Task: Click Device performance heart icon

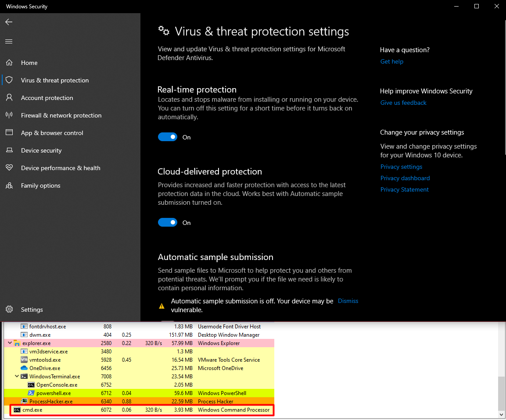Action: 9,168
